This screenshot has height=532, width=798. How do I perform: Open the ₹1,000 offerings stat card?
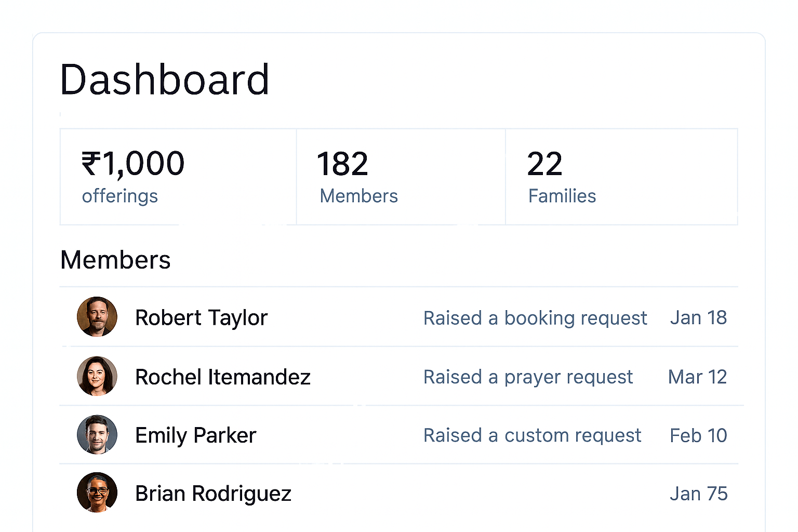click(178, 177)
